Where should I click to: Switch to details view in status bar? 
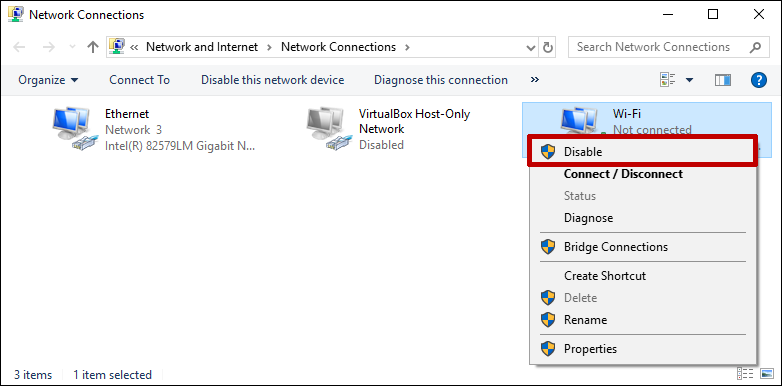[745, 374]
